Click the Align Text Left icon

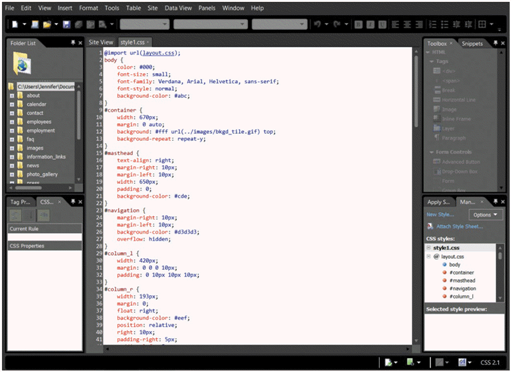[x=395, y=24]
